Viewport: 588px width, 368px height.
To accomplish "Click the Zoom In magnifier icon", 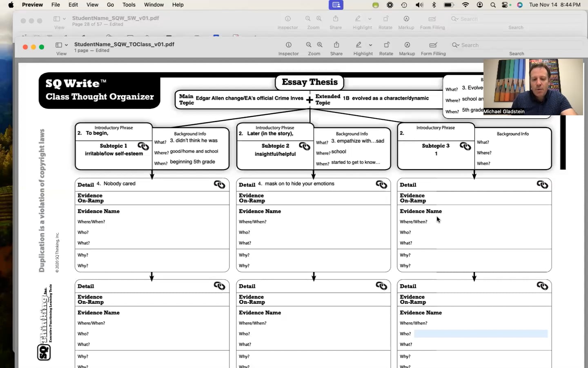I will (320, 45).
